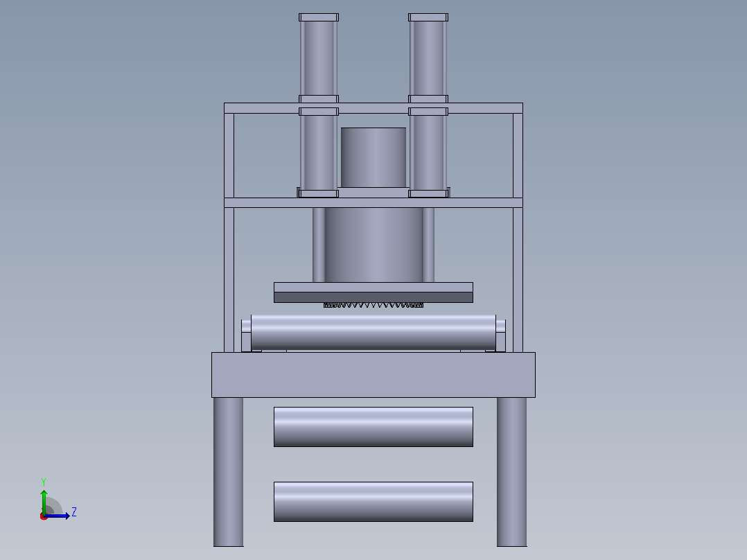Click the green Y axis arrow of the triad
Image resolution: width=747 pixels, height=560 pixels.
[44, 502]
